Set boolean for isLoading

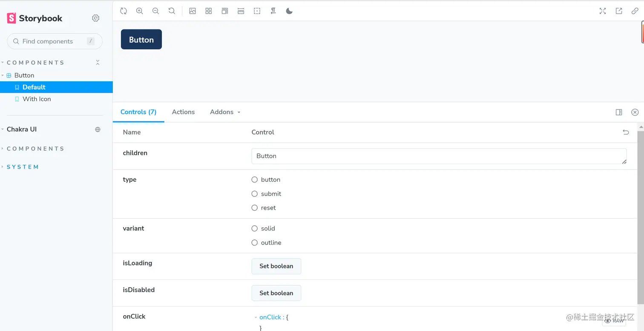point(276,266)
